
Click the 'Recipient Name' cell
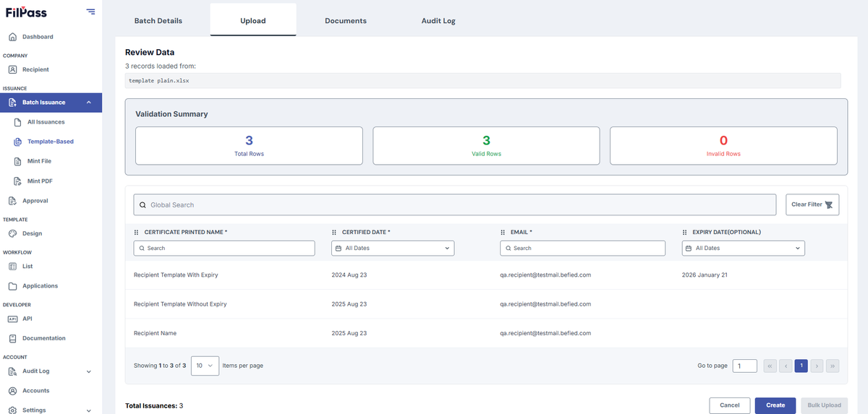(155, 333)
